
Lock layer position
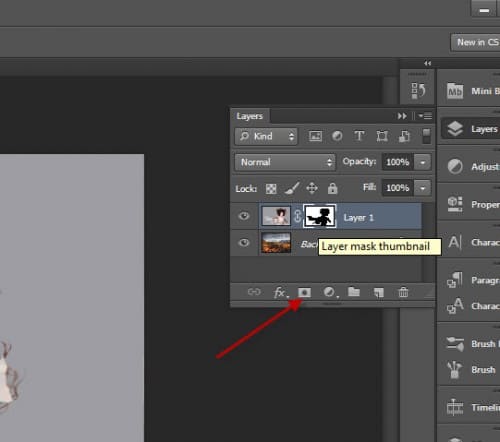[x=312, y=188]
